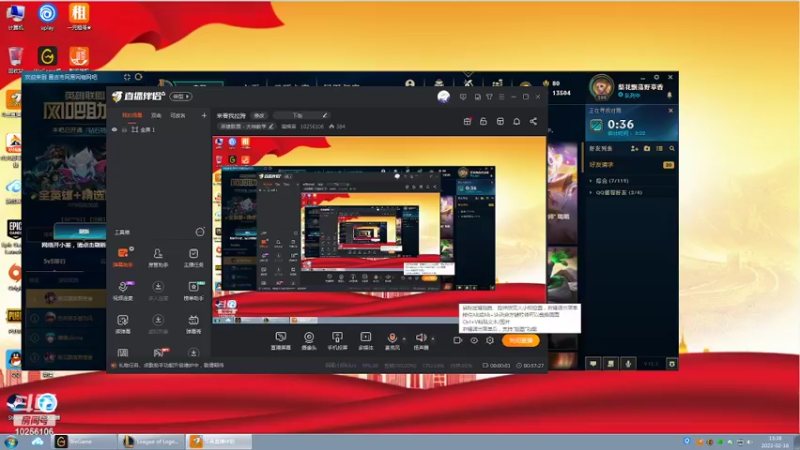Image resolution: width=800 pixels, height=450 pixels.
Task: Close the matchmaking queue timer panel
Action: [x=670, y=110]
